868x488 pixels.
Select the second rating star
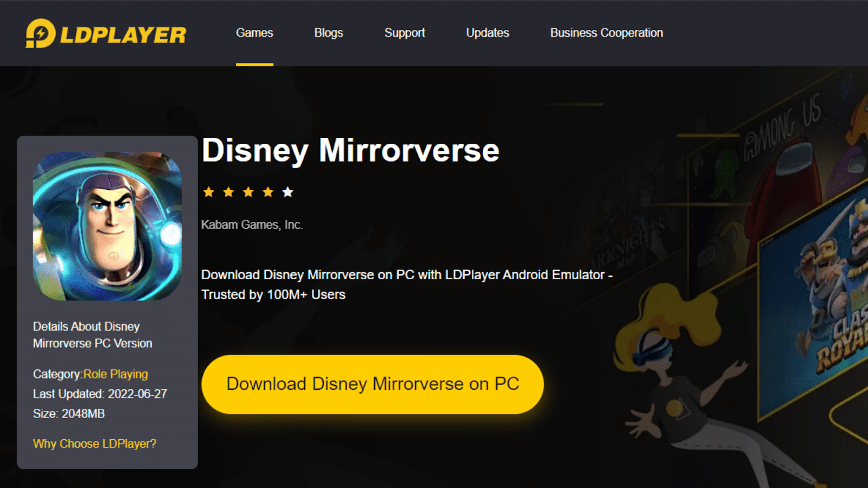228,192
